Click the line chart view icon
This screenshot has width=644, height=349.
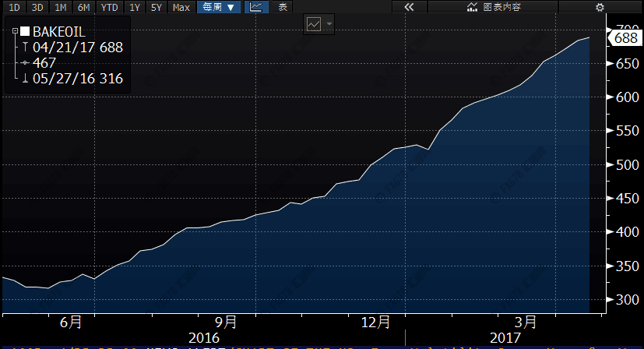pos(255,7)
